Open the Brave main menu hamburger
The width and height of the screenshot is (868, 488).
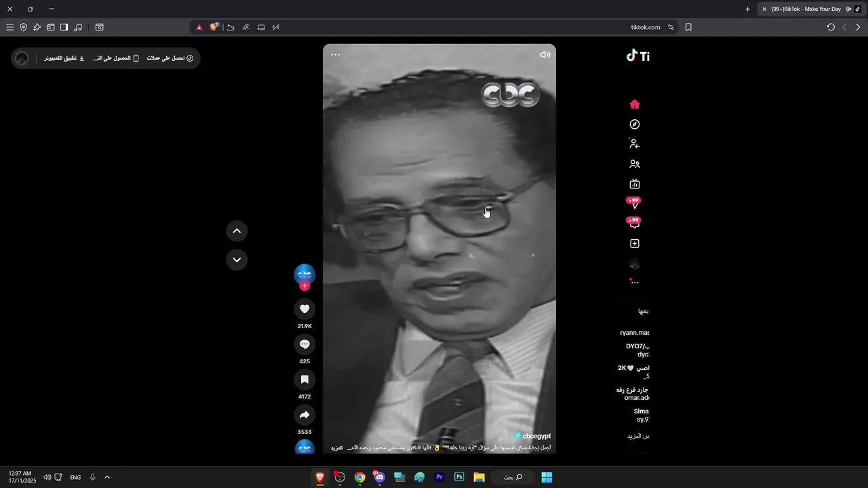[9, 27]
